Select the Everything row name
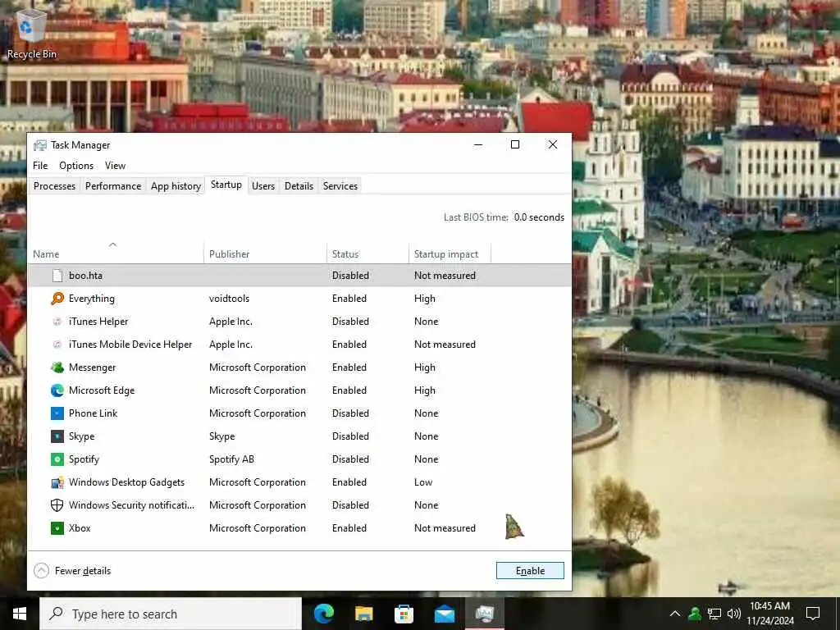Image resolution: width=840 pixels, height=630 pixels. (x=92, y=299)
